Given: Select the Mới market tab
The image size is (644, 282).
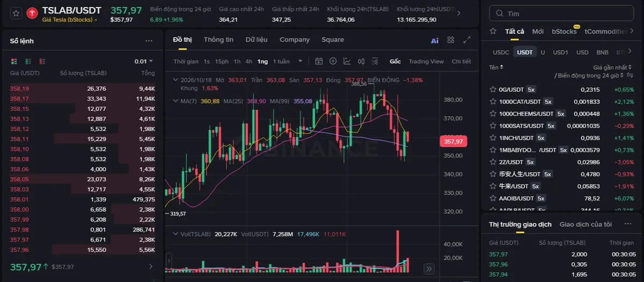Looking at the screenshot, I should [x=538, y=31].
